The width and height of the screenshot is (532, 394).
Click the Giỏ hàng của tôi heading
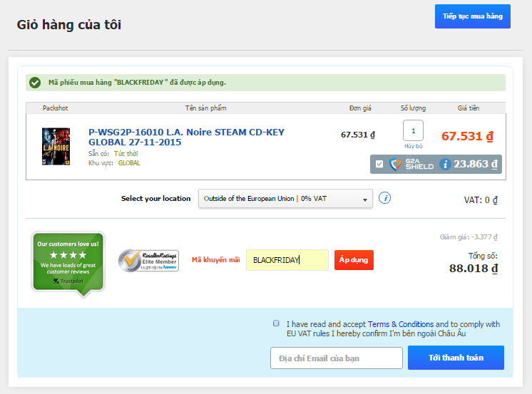click(x=69, y=25)
